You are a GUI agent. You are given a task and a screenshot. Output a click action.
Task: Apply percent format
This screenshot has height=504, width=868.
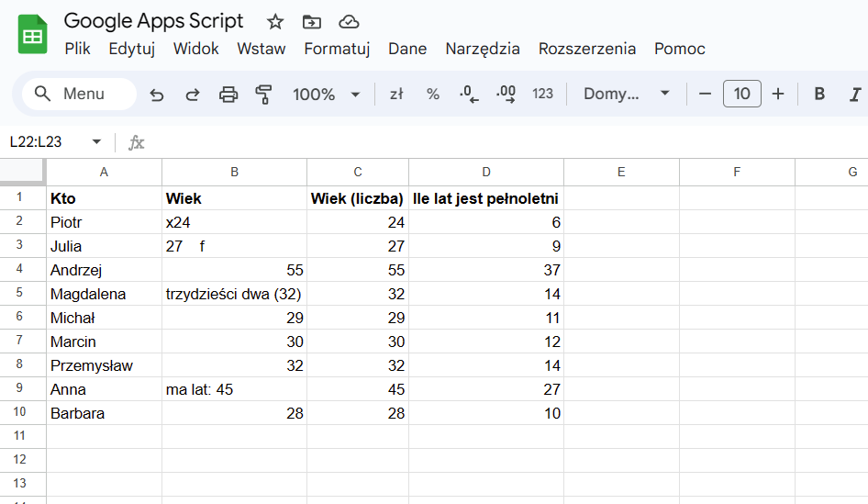point(433,95)
